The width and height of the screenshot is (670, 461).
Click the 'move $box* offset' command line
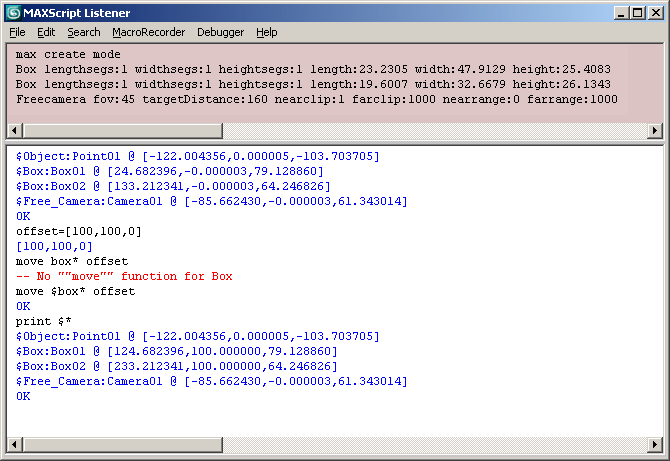(75, 291)
